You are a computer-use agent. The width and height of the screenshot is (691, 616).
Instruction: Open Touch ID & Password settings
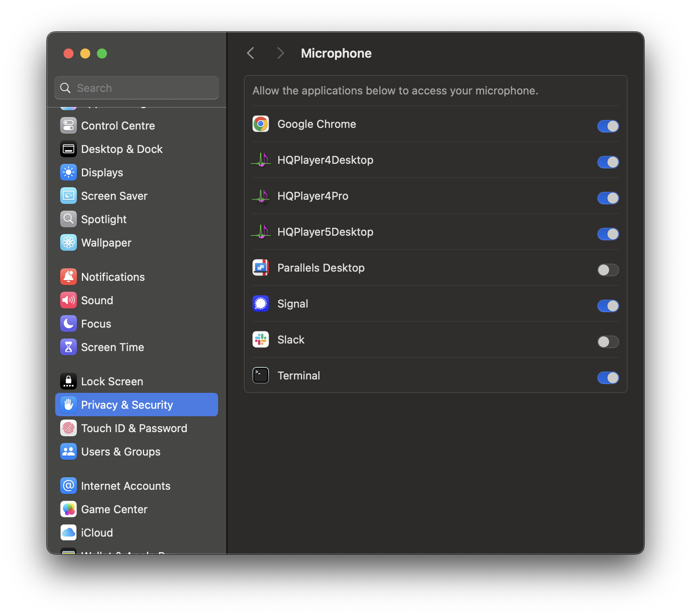137,428
